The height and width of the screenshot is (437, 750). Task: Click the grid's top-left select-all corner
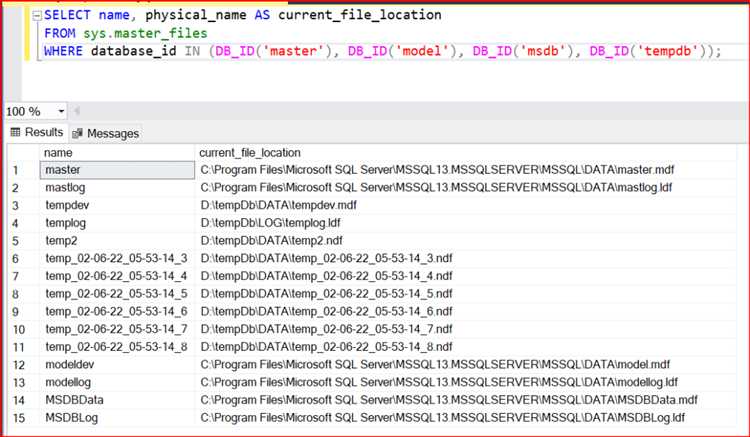pos(20,152)
